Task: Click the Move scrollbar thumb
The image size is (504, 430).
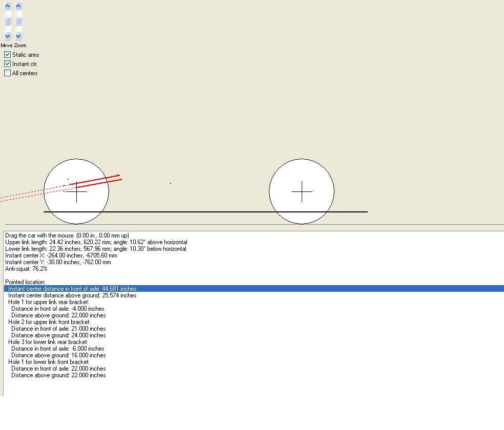Action: click(8, 21)
